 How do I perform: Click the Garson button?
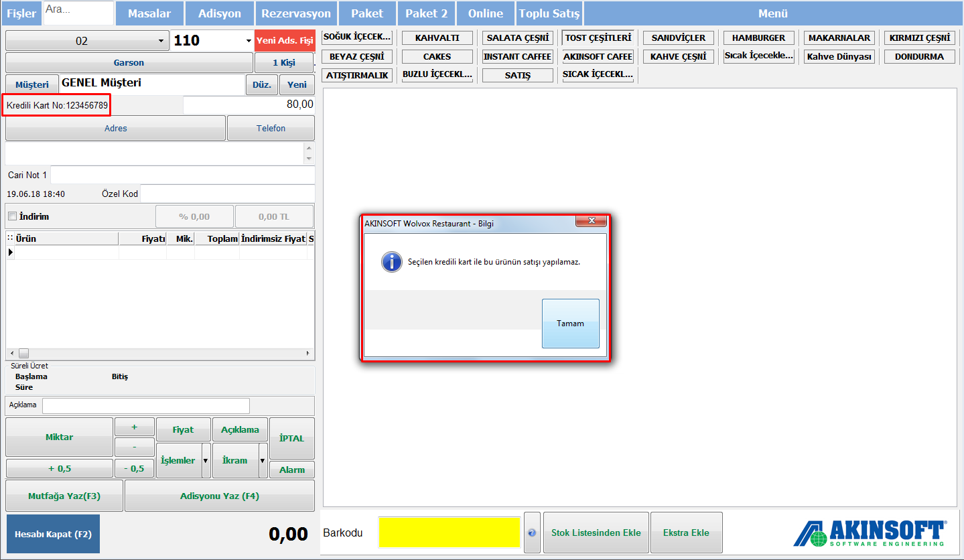(129, 62)
